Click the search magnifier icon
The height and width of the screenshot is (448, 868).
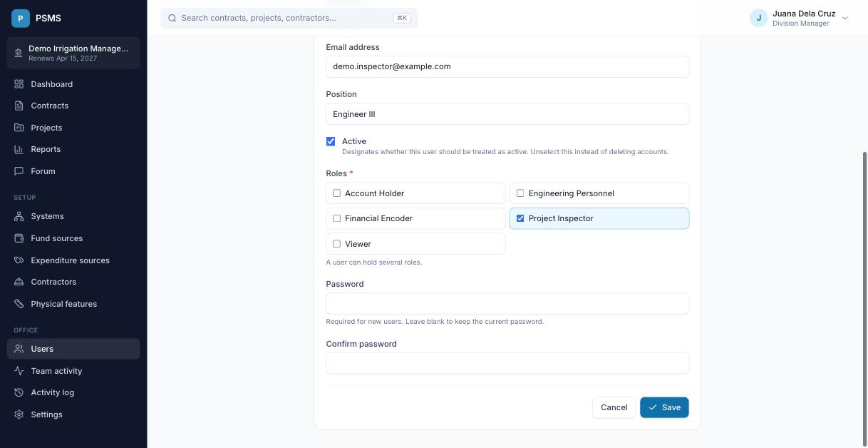click(x=172, y=18)
